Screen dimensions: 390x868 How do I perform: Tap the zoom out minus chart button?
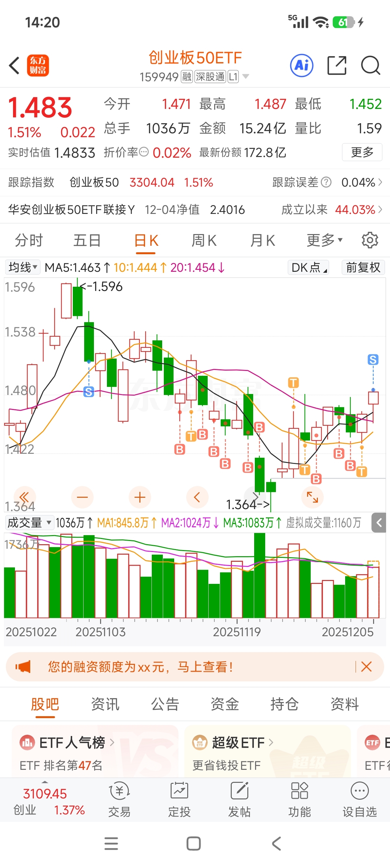pyautogui.click(x=82, y=497)
